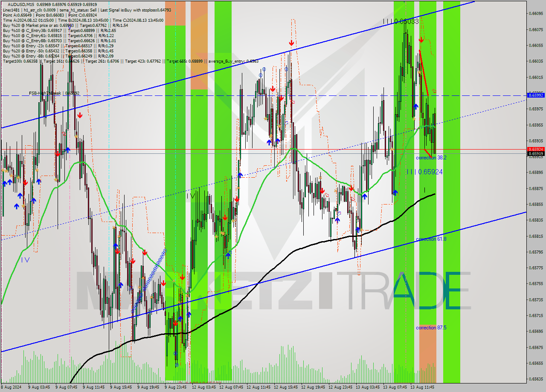The width and height of the screenshot is (546, 392).
Task: Click the 'Buy %10 @ C_Entry61: 0.65815' line
Action: tap(58, 35)
